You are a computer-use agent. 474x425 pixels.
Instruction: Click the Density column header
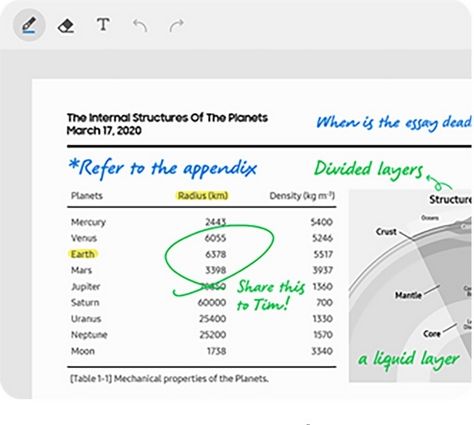coord(302,196)
